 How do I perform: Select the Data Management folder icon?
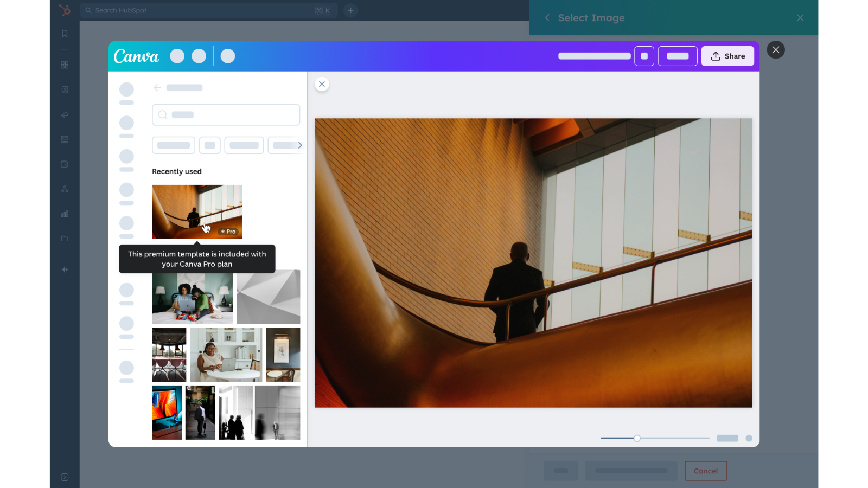tap(65, 239)
